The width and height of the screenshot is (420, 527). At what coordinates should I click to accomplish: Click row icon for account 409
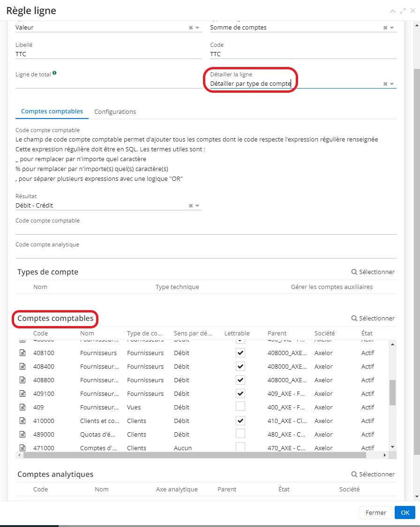(x=22, y=407)
